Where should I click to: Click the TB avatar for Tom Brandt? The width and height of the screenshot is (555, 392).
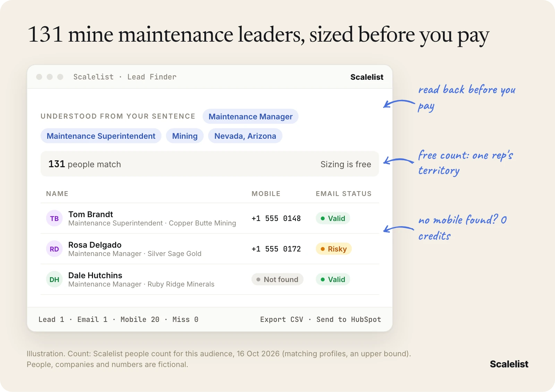pos(54,218)
